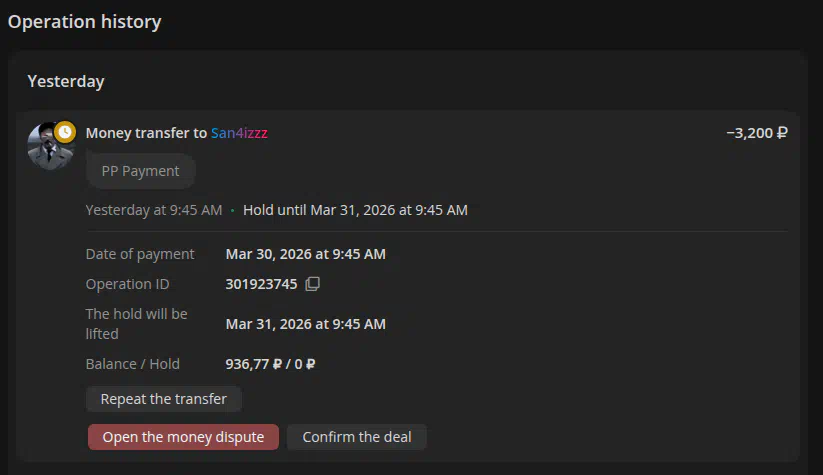Click the Date of payment value

305,254
